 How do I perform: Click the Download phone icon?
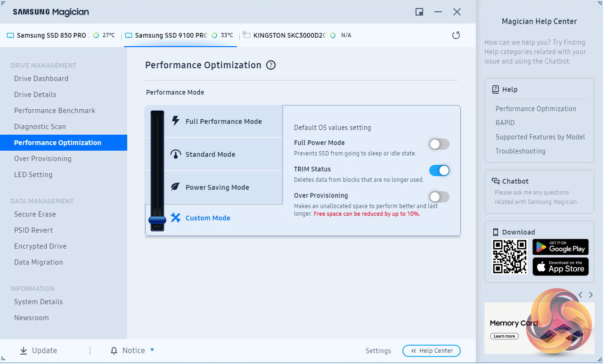click(x=496, y=232)
